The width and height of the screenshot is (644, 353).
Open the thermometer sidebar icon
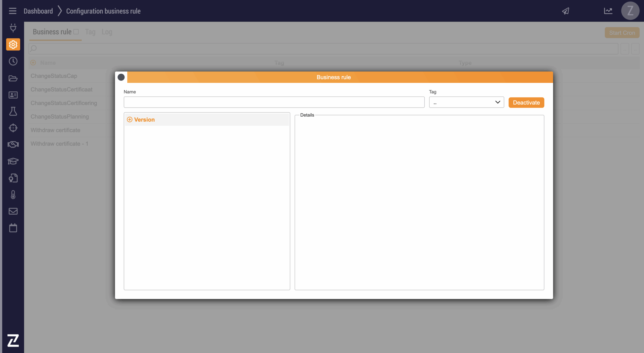coord(13,195)
